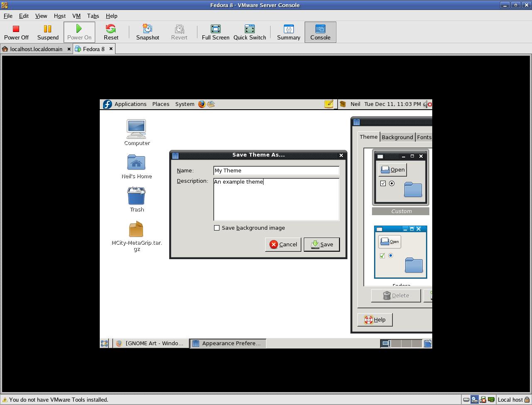
Task: Enable Save background image checkbox
Action: [217, 228]
